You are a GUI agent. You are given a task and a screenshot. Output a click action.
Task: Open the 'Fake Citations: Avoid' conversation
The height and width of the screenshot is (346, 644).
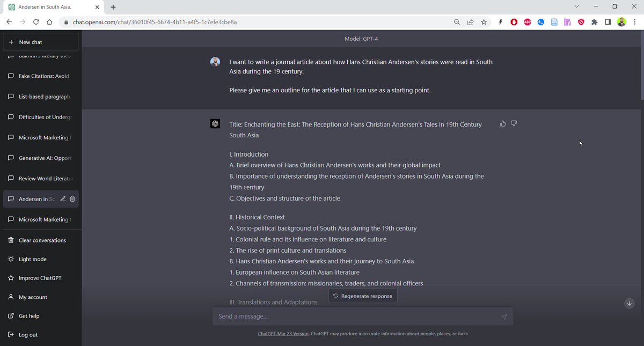coord(41,76)
